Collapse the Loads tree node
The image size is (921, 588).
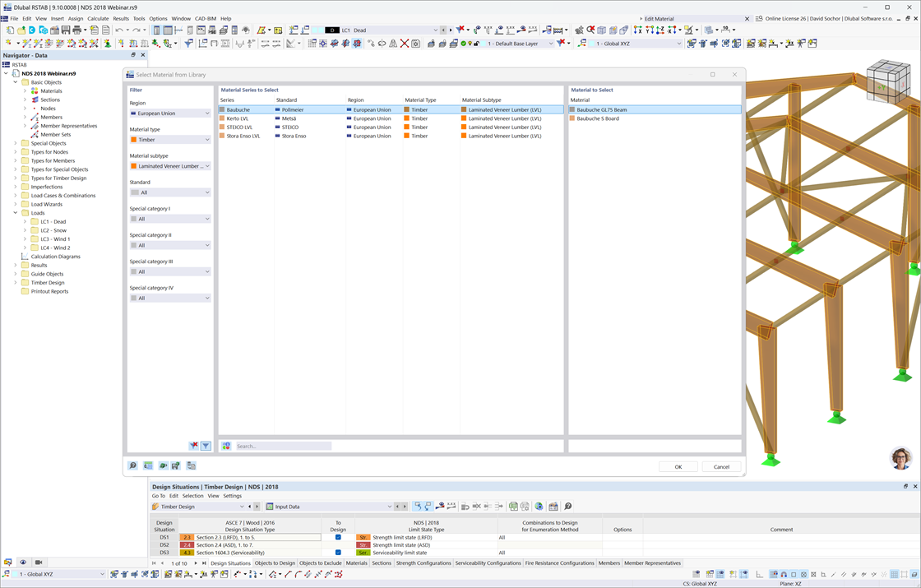coord(16,213)
